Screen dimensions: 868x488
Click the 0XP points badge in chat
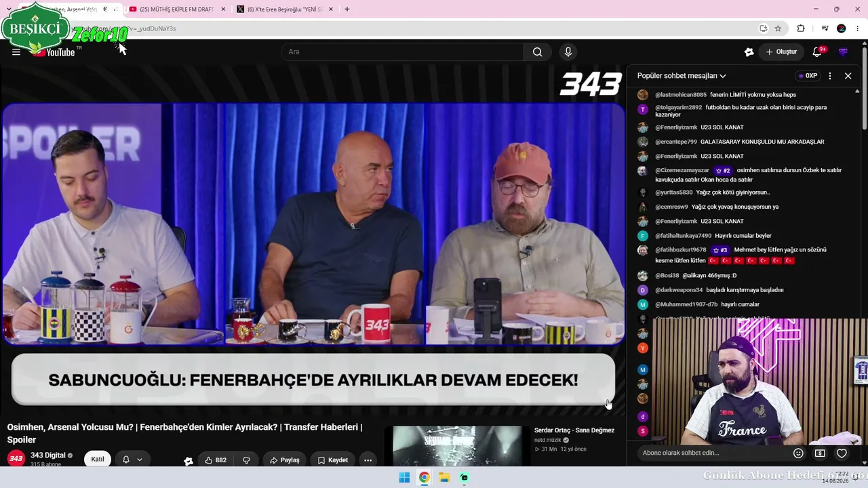pos(807,76)
